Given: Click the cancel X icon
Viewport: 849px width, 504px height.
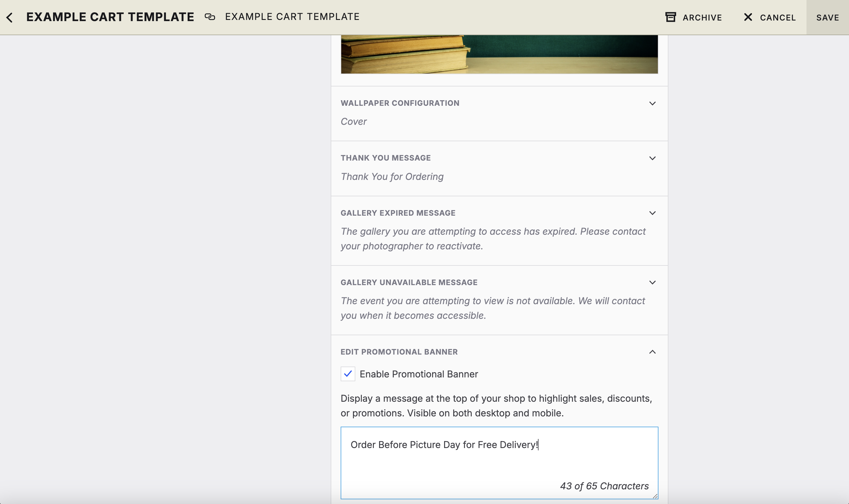Looking at the screenshot, I should point(748,17).
